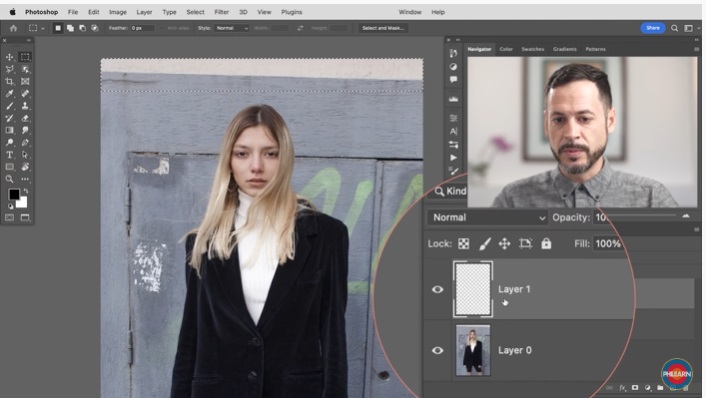Click the foreground color swatch
Viewport: 706px width, 398px height.
pyautogui.click(x=14, y=194)
